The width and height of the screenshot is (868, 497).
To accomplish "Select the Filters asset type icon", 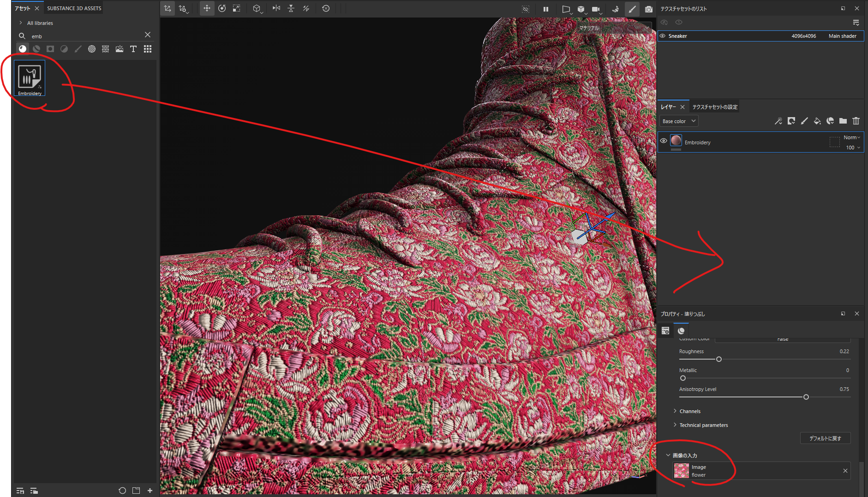I will click(64, 49).
